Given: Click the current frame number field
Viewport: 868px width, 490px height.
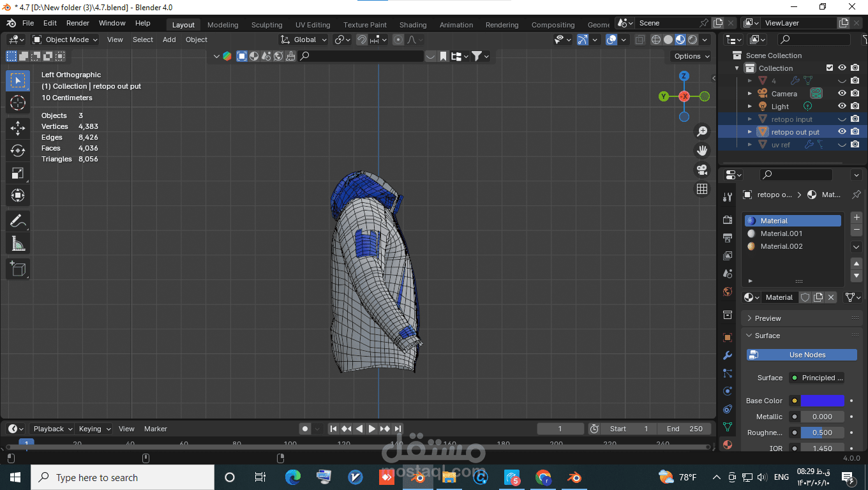Looking at the screenshot, I should [560, 429].
